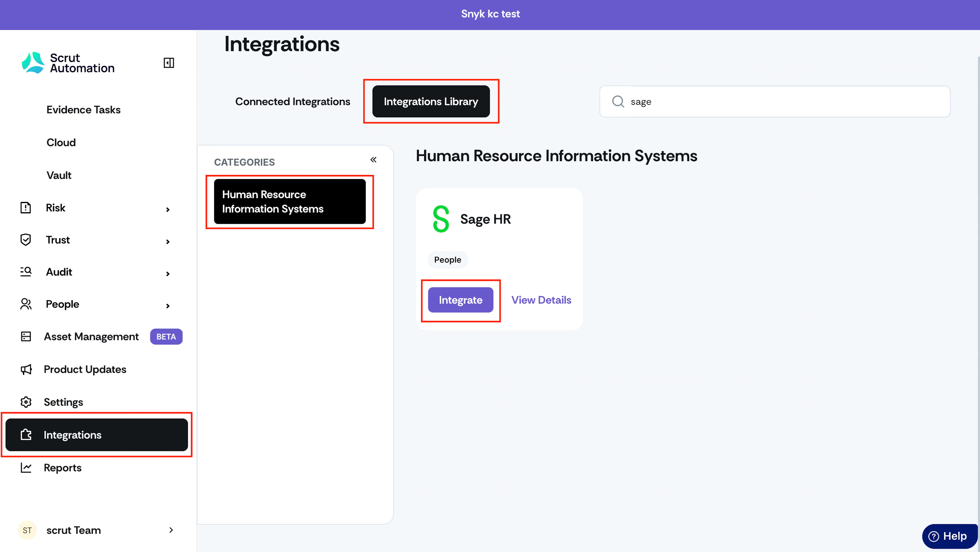Expand the Risk menu arrow
This screenshot has width=980, height=552.
click(168, 210)
